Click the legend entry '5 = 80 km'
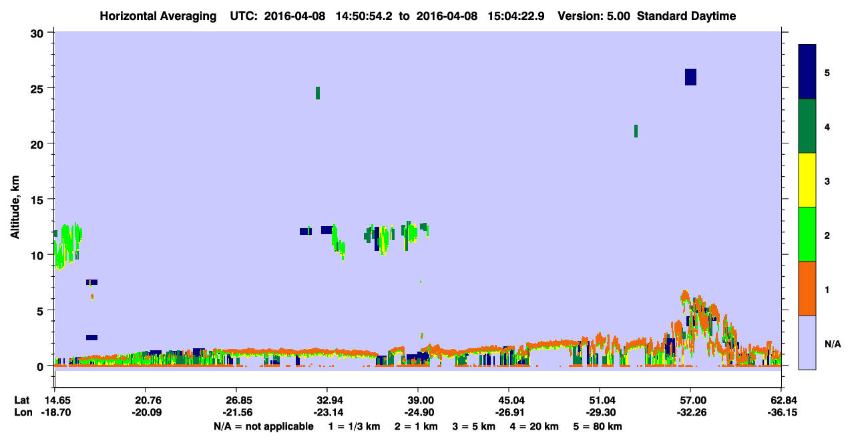Image resolution: width=868 pixels, height=445 pixels. [598, 426]
